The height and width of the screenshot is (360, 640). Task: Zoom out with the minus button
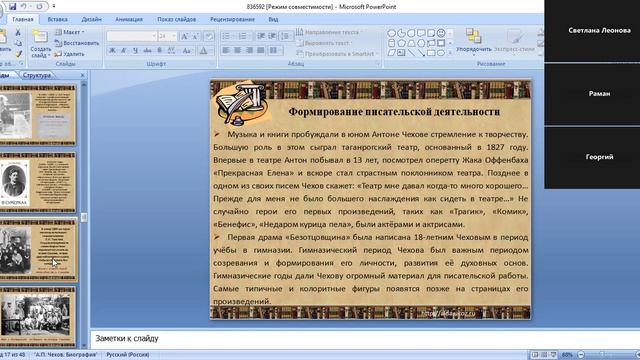(x=581, y=355)
